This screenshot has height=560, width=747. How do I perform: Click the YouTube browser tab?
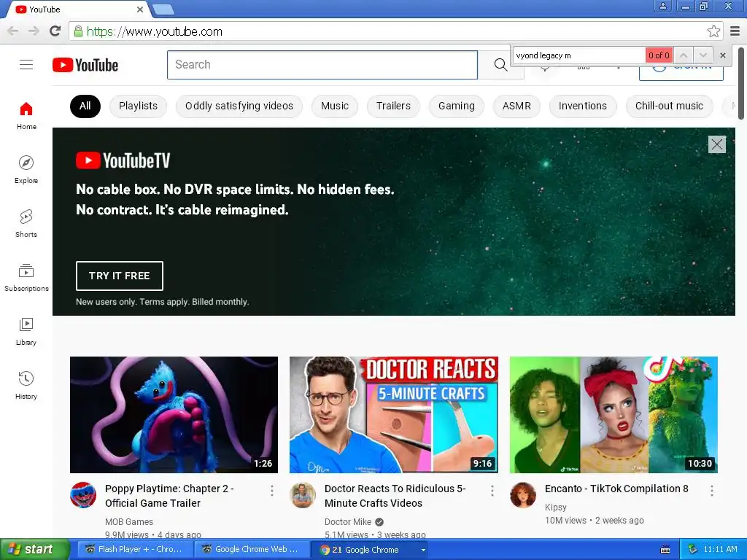[79, 9]
